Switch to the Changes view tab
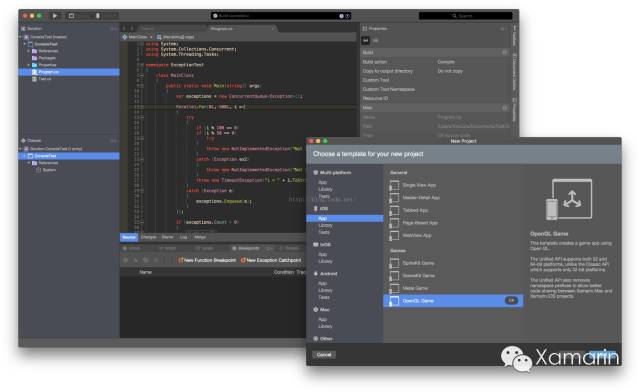640x392 pixels. point(149,237)
